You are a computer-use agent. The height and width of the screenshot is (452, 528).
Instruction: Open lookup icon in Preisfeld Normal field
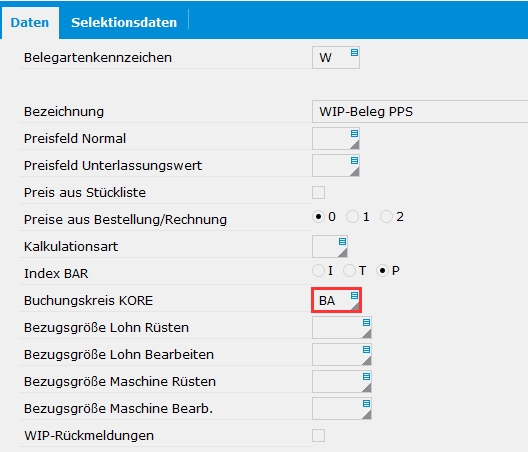[354, 134]
